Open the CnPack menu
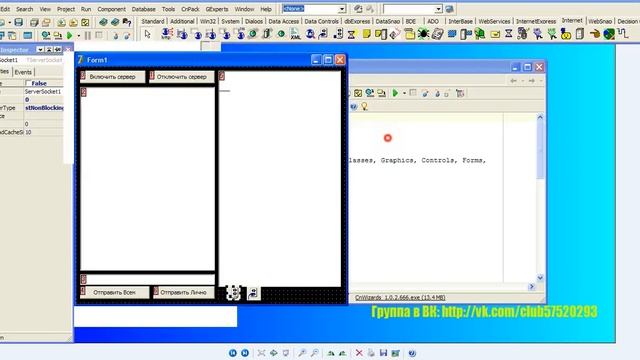The height and width of the screenshot is (360, 640). (x=190, y=9)
